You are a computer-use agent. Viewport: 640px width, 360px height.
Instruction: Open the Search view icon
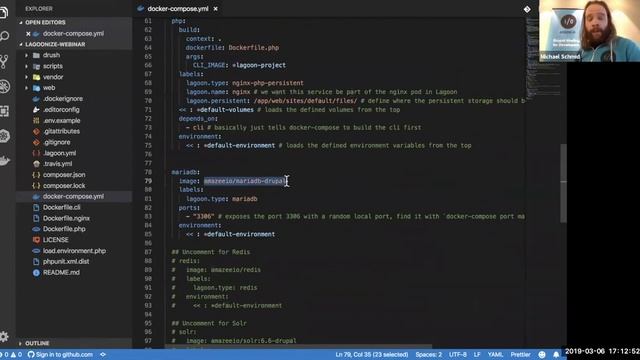click(4, 37)
